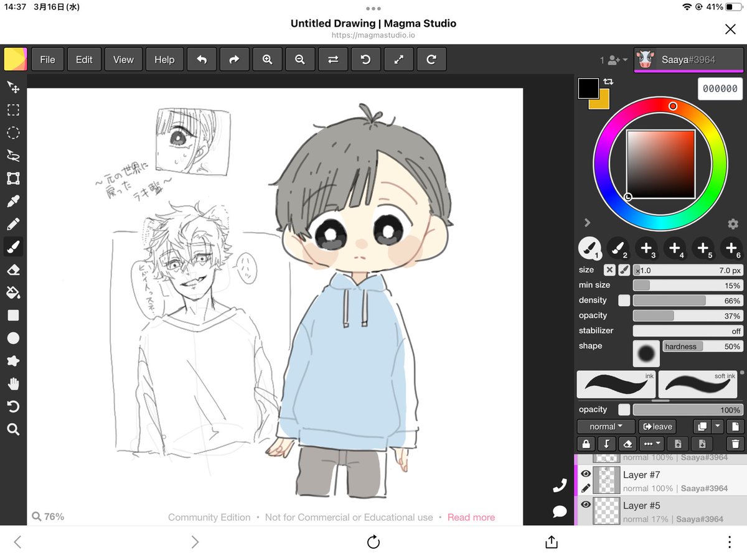Select the rotate view tool in the left toolbar

click(x=13, y=406)
